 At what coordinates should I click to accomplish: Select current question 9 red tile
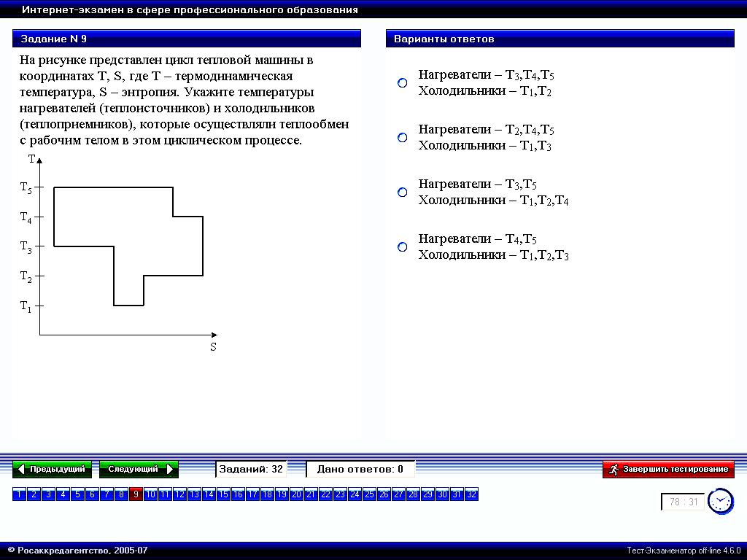click(136, 494)
